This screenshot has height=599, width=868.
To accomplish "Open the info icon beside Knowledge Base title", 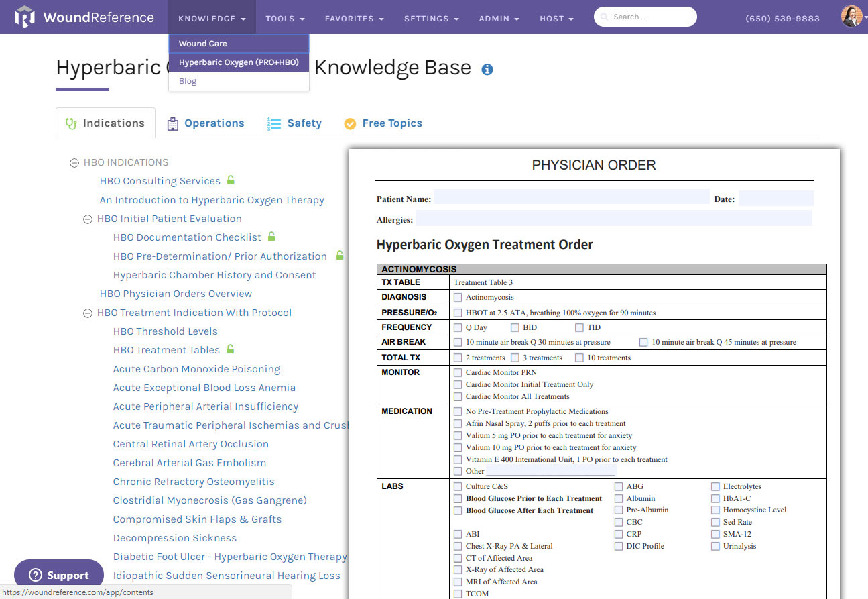I will pos(487,69).
